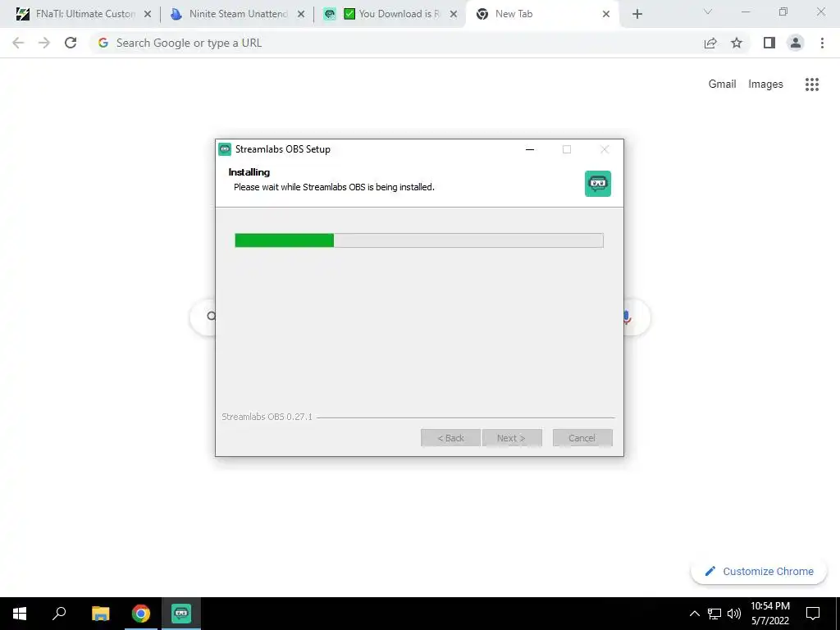The image size is (840, 630).
Task: Bookmark this tab with the star icon
Action: 737,43
